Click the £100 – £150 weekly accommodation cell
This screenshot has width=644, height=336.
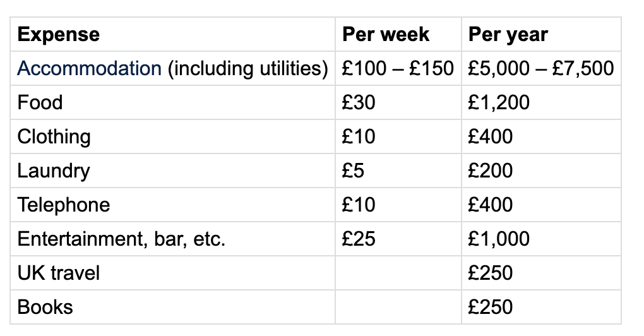tap(398, 68)
